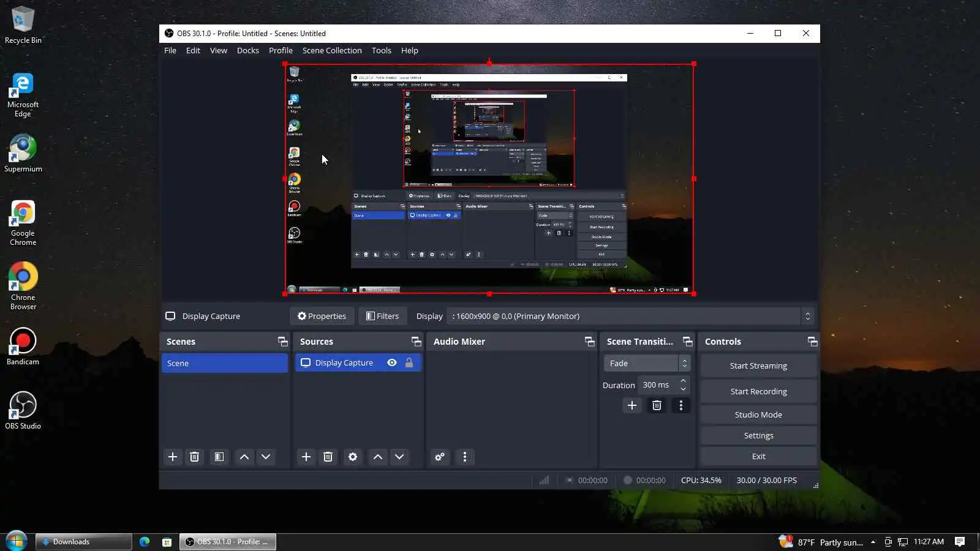Increase the transition duration with up arrow
The width and height of the screenshot is (980, 551).
click(x=684, y=381)
